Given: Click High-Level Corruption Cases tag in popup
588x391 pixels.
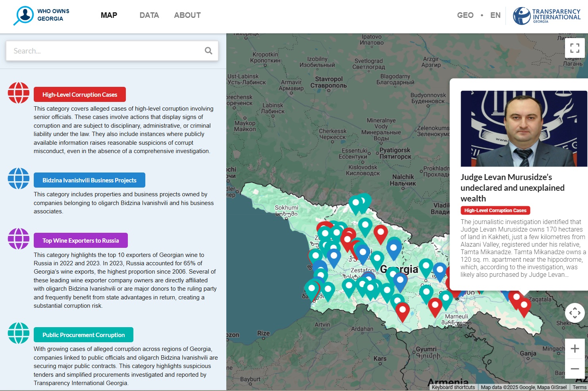Looking at the screenshot, I should tap(495, 211).
